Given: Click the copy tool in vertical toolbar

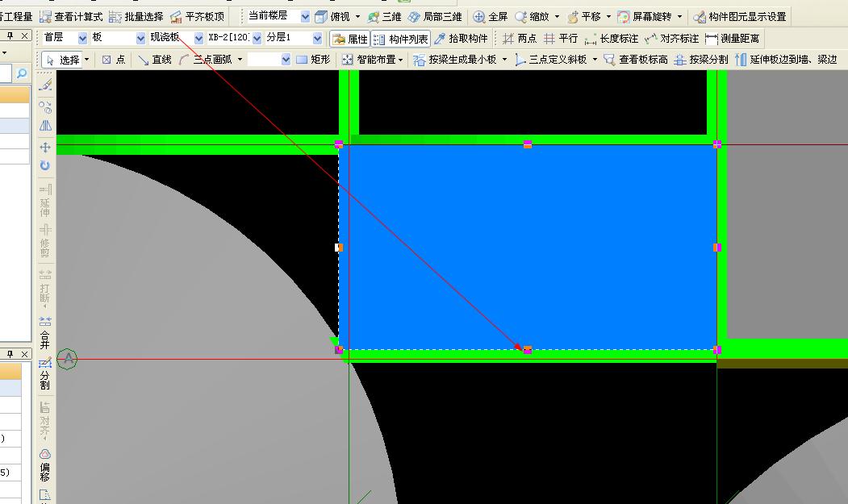Looking at the screenshot, I should coord(45,106).
